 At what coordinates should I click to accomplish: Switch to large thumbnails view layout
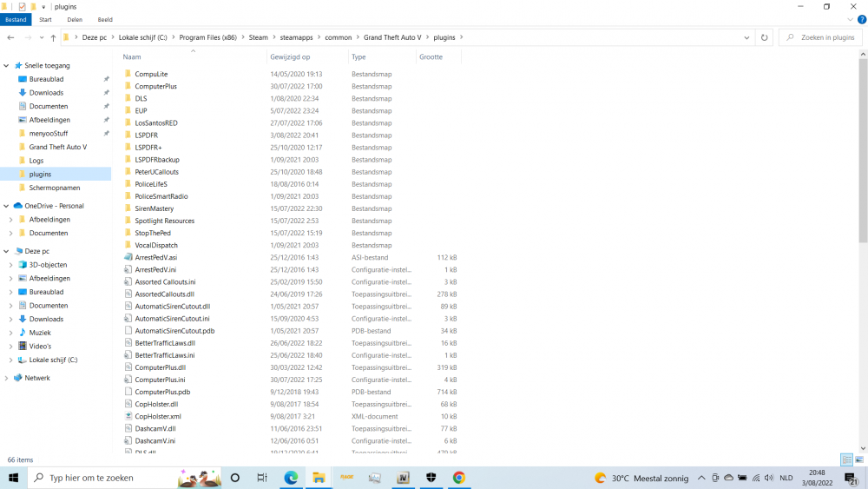click(859, 459)
